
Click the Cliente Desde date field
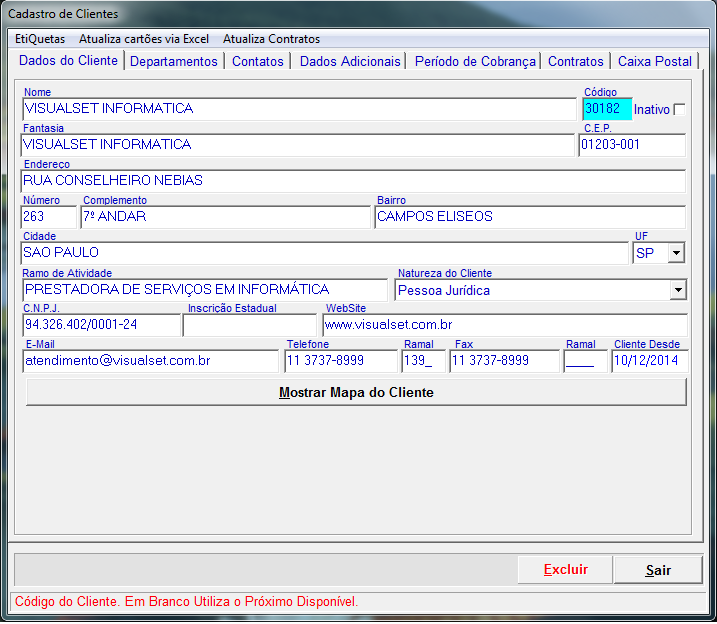[x=649, y=361]
